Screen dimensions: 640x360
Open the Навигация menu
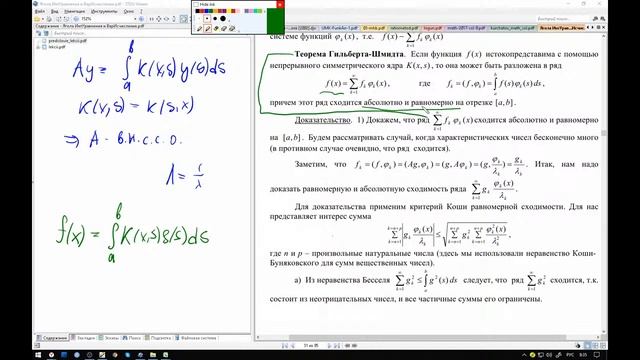(x=74, y=11)
